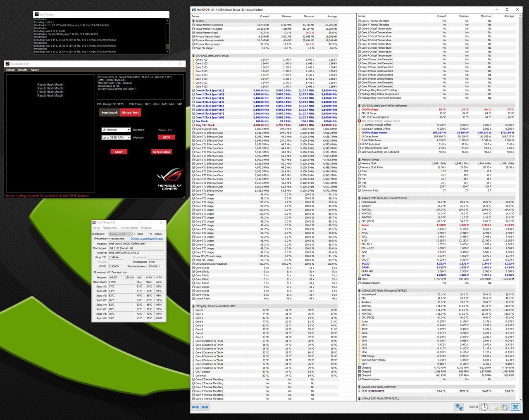Click the red STOP button
Screen dimensions: 529x420
pos(167,138)
